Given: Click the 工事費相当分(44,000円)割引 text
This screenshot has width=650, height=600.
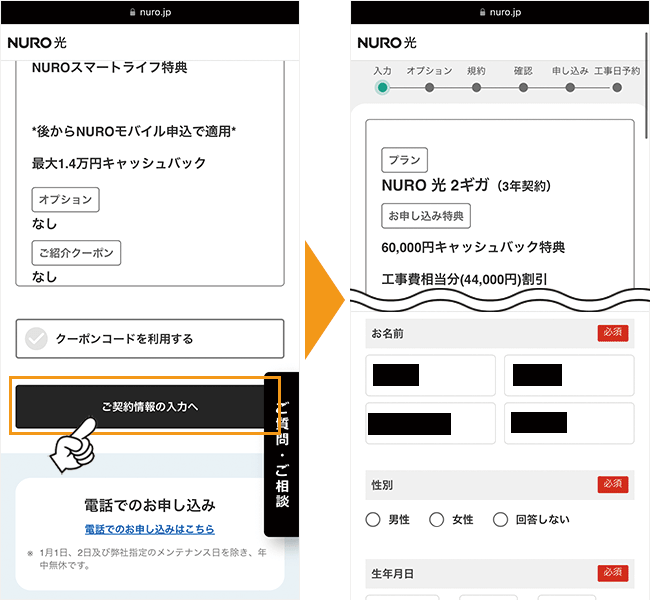Looking at the screenshot, I should coord(464,279).
